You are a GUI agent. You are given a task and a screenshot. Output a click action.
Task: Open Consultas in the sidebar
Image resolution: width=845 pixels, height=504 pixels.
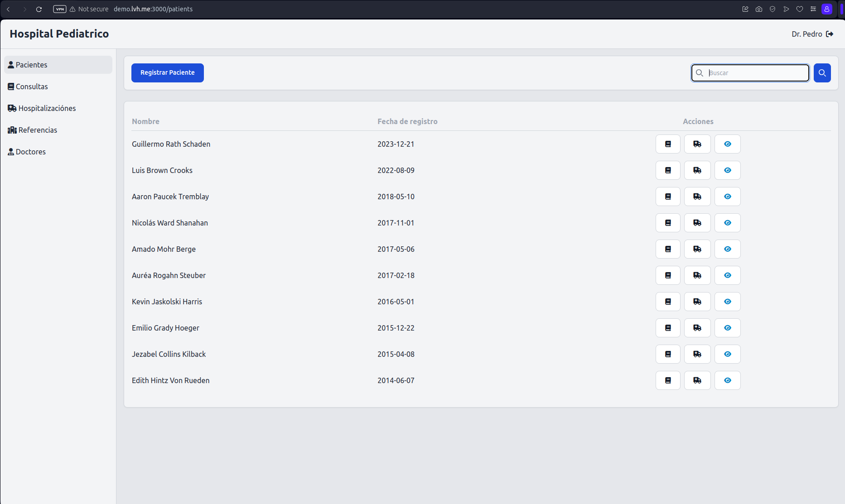click(58, 86)
